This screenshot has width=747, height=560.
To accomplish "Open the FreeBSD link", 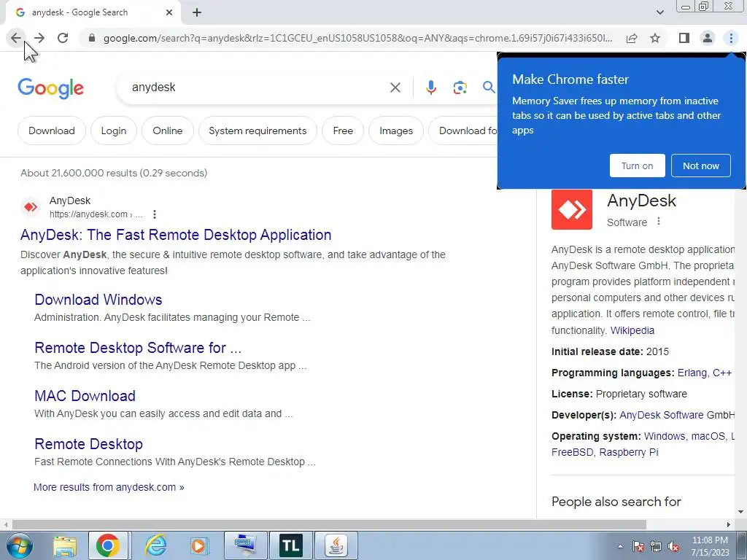I will tap(572, 452).
